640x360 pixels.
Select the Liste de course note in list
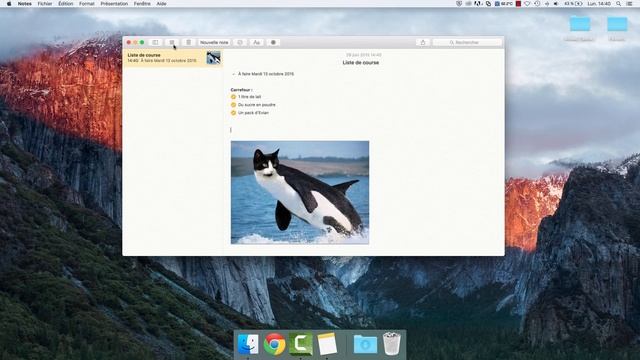173,58
